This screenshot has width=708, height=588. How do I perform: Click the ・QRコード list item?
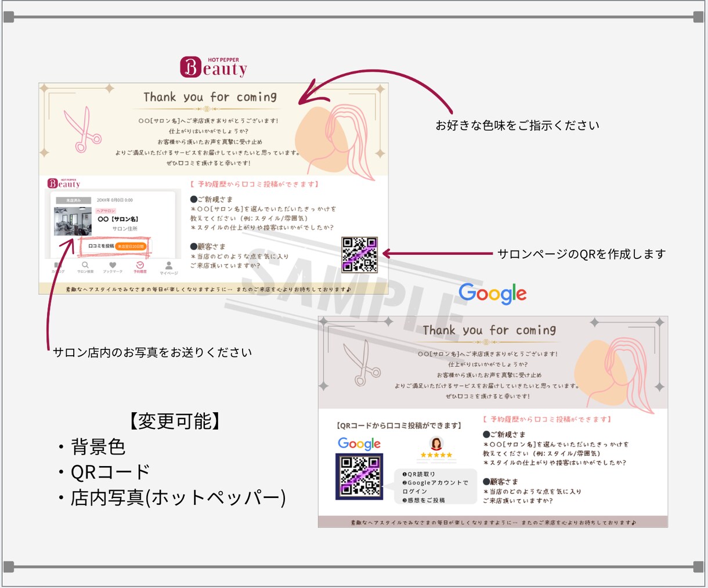103,472
